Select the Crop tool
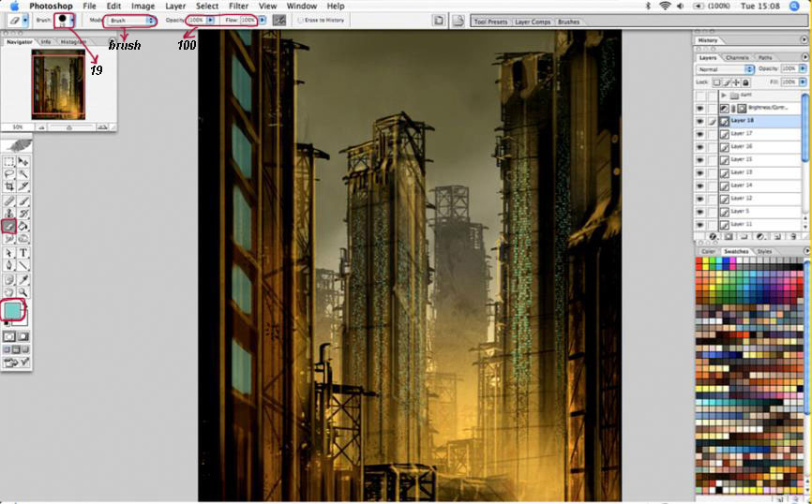The height and width of the screenshot is (504, 812). pyautogui.click(x=9, y=186)
